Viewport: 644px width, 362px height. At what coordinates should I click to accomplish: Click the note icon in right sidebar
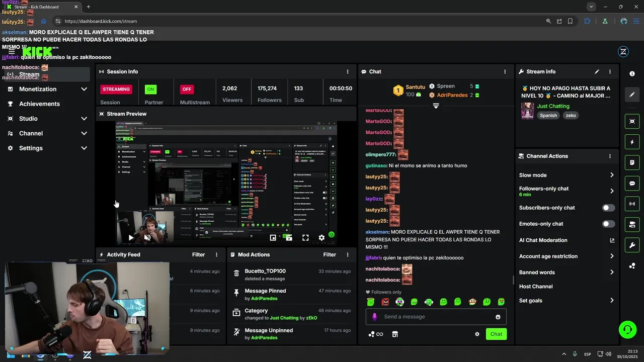coord(632,163)
